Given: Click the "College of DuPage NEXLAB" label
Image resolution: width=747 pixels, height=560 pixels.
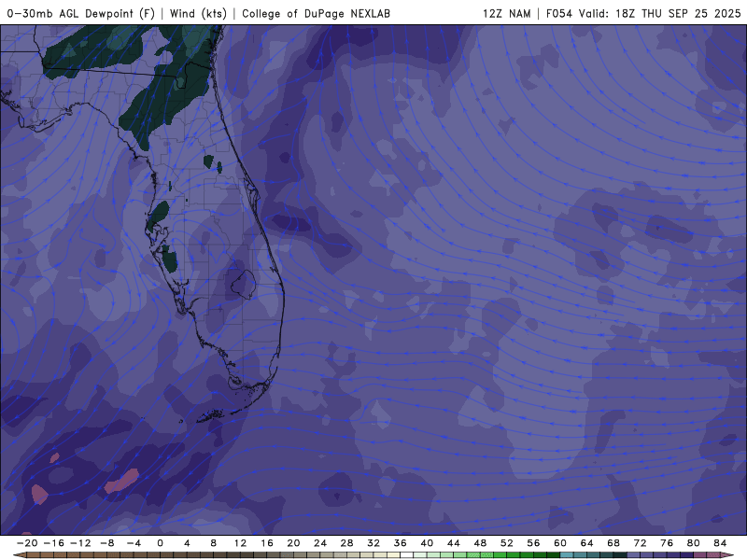Looking at the screenshot, I should (x=316, y=13).
